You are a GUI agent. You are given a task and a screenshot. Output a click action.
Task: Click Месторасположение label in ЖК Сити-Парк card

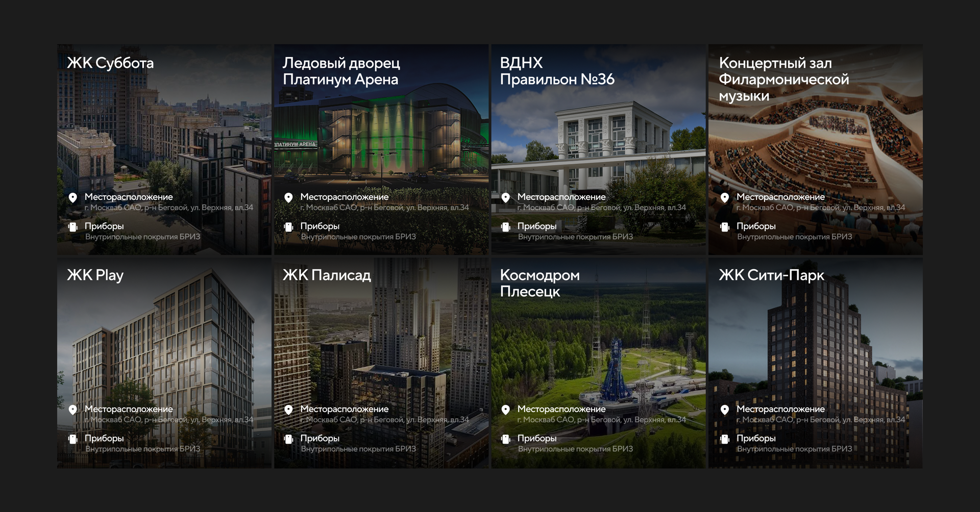click(780, 409)
